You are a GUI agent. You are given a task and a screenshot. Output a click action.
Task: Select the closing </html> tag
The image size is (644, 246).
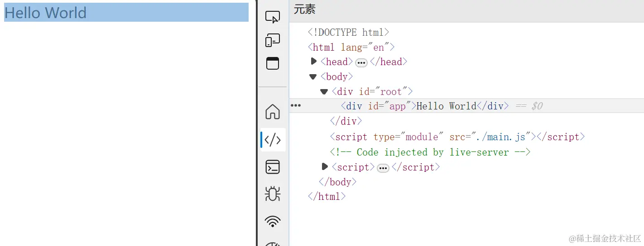[x=327, y=197]
